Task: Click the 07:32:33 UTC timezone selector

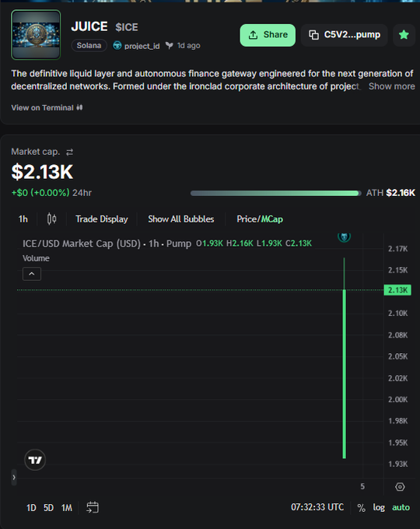Action: pyautogui.click(x=317, y=507)
